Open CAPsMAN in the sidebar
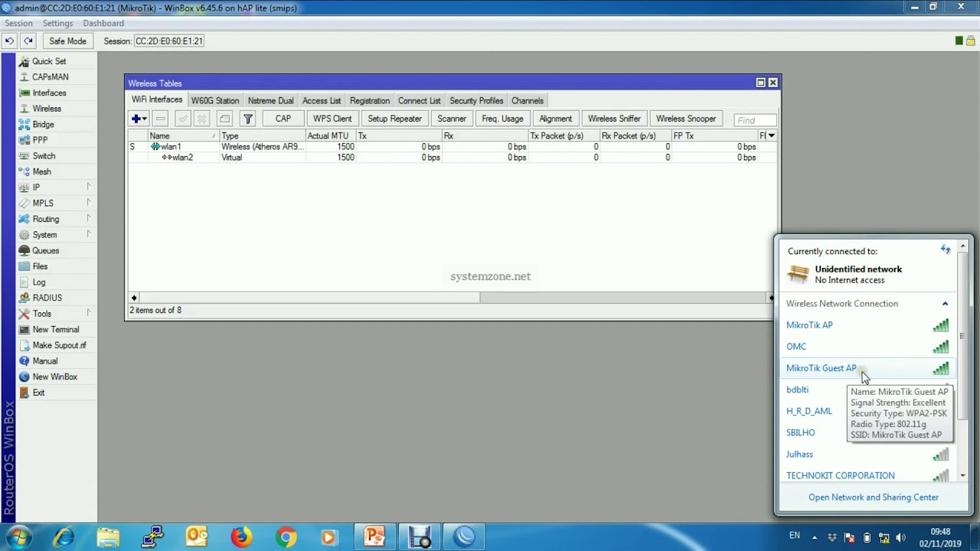The height and width of the screenshot is (551, 980). (x=50, y=77)
